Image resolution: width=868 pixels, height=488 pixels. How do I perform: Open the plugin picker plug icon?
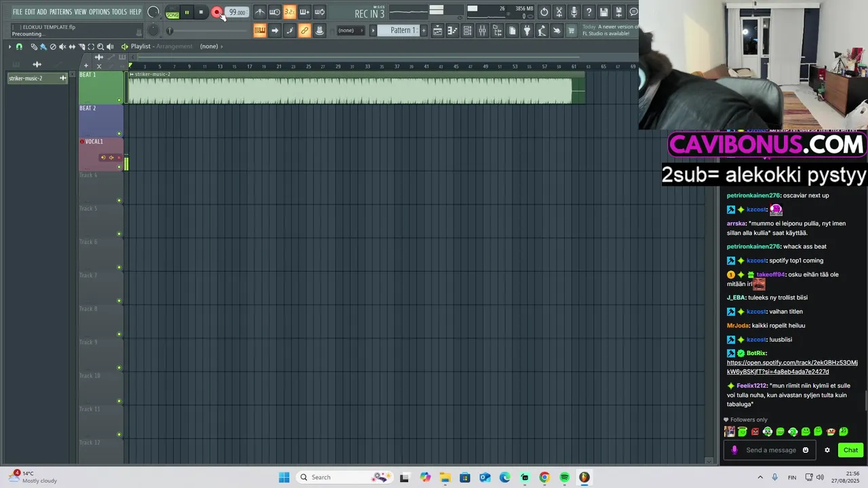click(x=527, y=30)
